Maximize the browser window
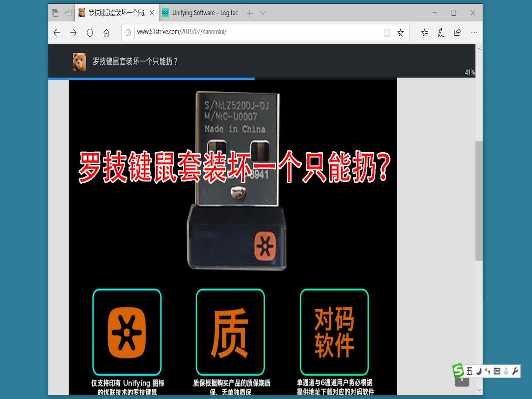532x399 pixels. click(454, 13)
